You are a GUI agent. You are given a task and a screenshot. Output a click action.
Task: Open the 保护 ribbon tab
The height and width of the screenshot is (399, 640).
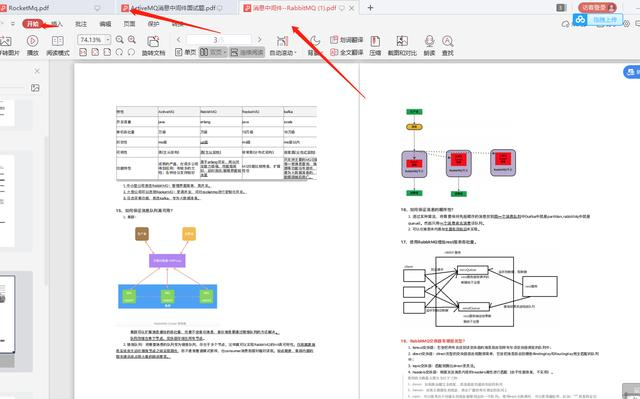pos(153,24)
